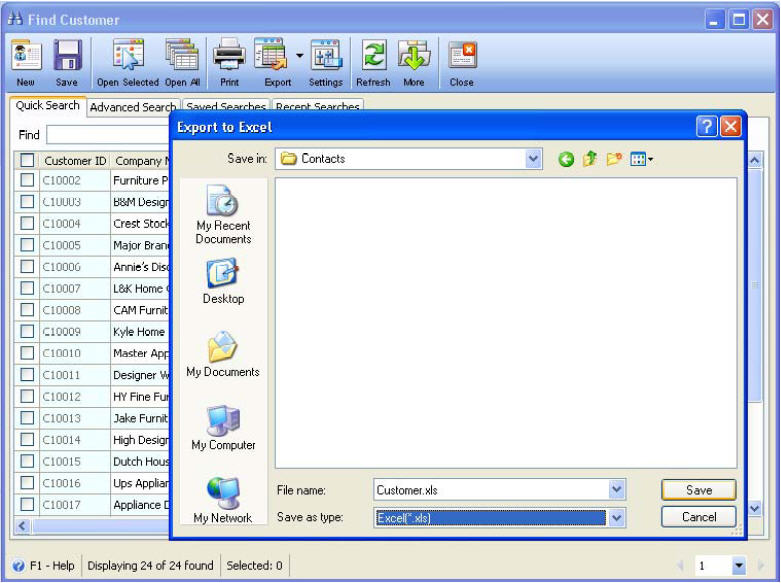Expand the Save in Contacts dropdown
The width and height of the screenshot is (781, 583).
[x=533, y=159]
